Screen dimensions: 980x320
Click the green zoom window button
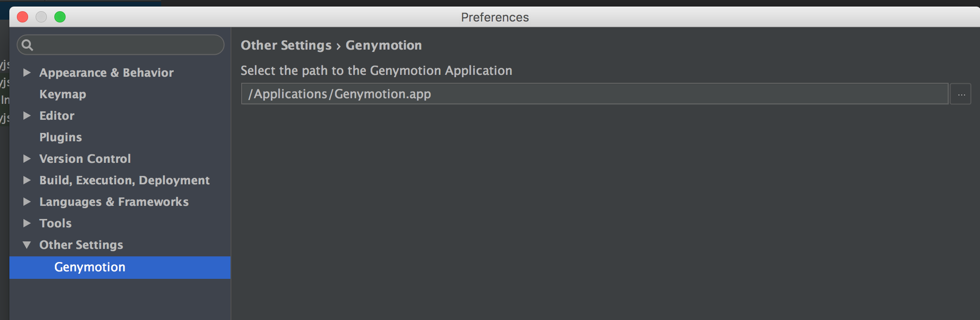tap(60, 17)
